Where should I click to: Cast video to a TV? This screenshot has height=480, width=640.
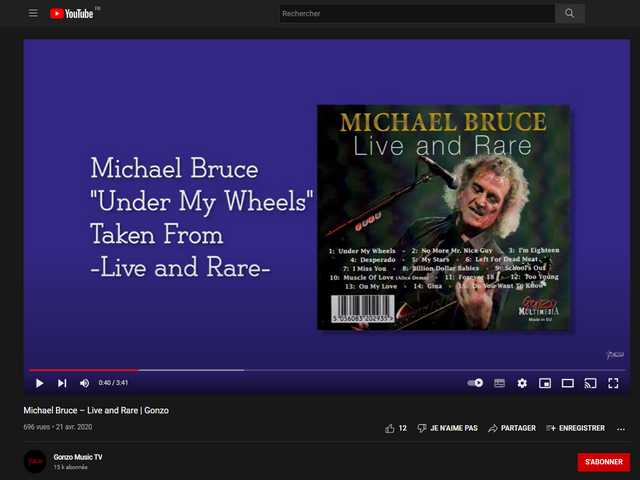(x=590, y=383)
